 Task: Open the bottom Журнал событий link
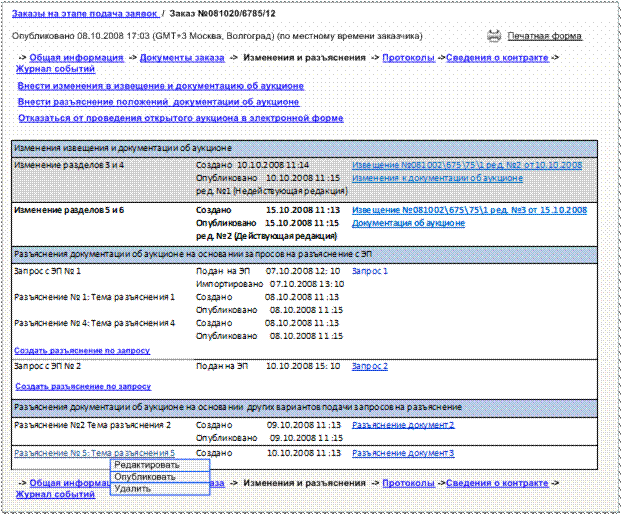(55, 494)
